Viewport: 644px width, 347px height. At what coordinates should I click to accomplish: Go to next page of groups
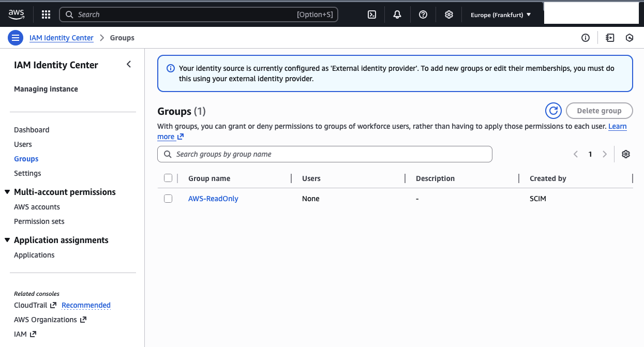point(604,154)
